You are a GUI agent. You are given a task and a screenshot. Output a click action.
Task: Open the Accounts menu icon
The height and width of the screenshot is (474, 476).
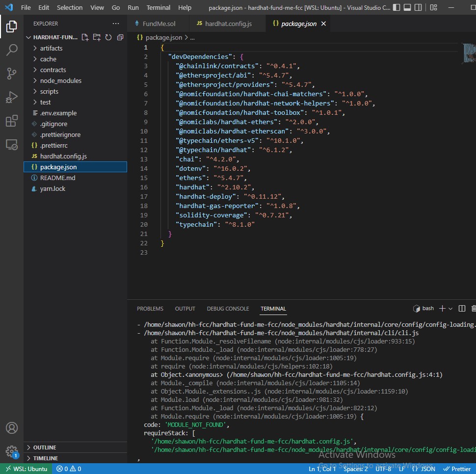[x=12, y=428]
